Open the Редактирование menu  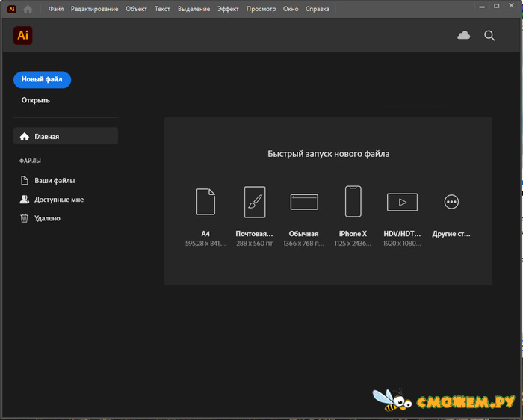point(94,9)
